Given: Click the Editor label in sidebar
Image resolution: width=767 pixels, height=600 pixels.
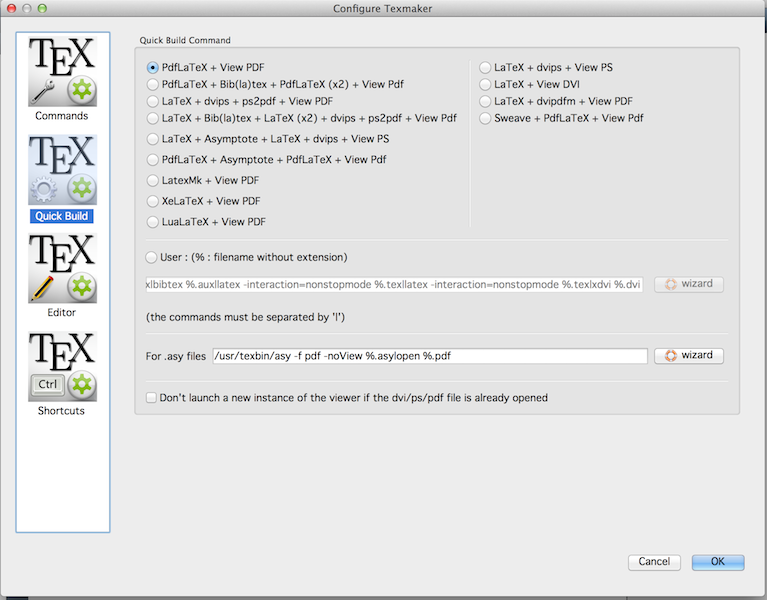Looking at the screenshot, I should coord(62,312).
